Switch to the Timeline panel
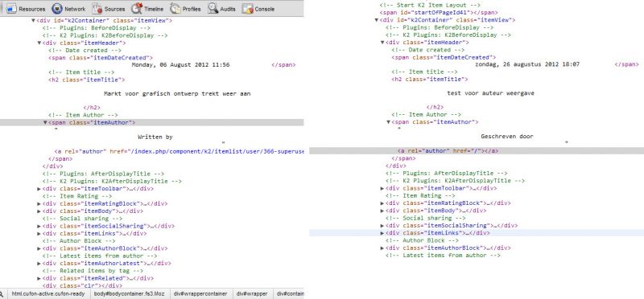The image size is (644, 299). point(147,9)
